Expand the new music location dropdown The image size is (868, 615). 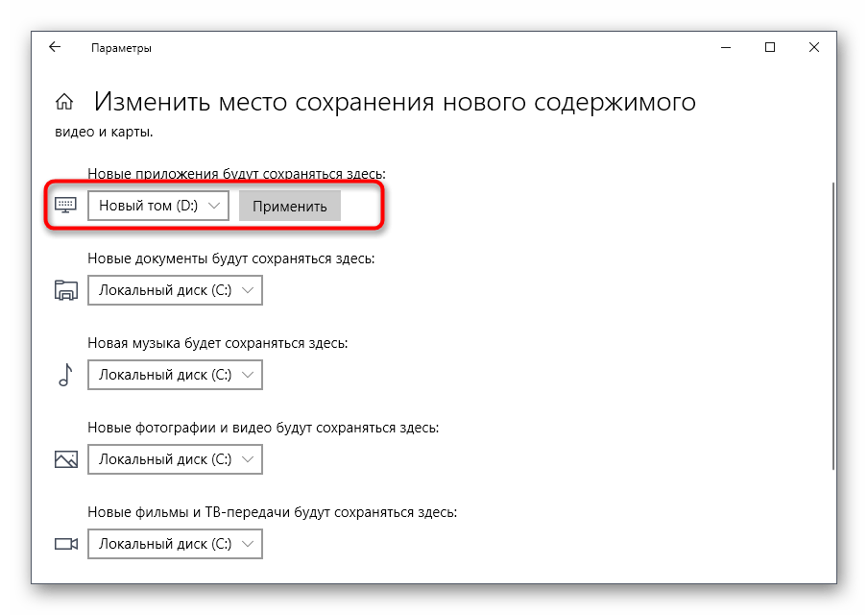pyautogui.click(x=175, y=375)
